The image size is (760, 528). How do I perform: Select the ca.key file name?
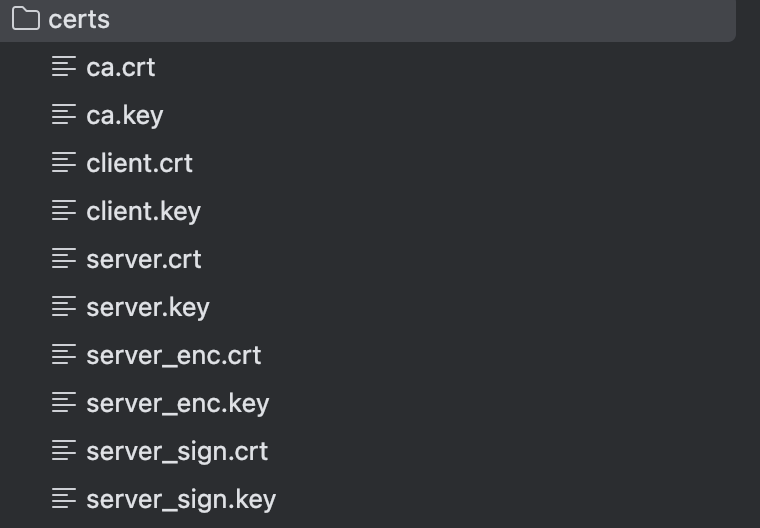click(125, 115)
